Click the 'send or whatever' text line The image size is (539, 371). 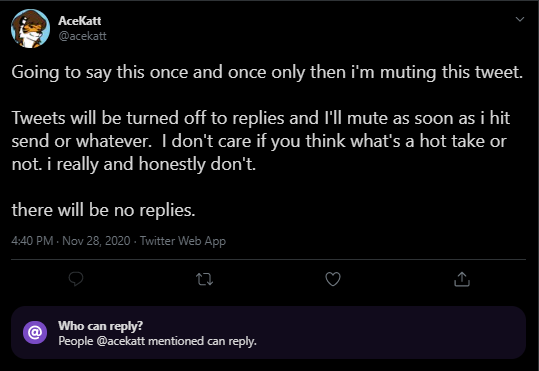[x=259, y=141]
